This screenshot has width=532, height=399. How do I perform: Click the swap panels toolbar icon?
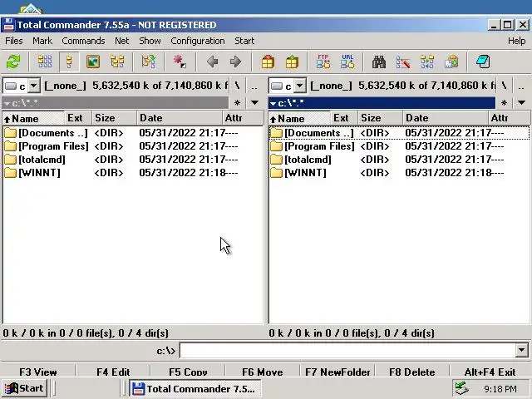coord(149,62)
